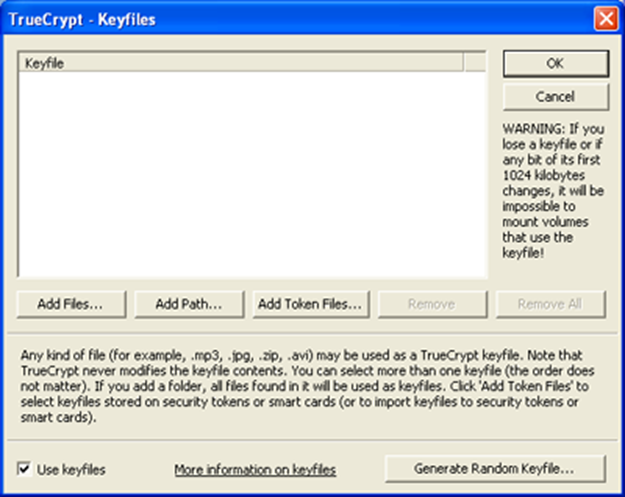Select the WARNING text about losing a keyfile

[x=554, y=191]
